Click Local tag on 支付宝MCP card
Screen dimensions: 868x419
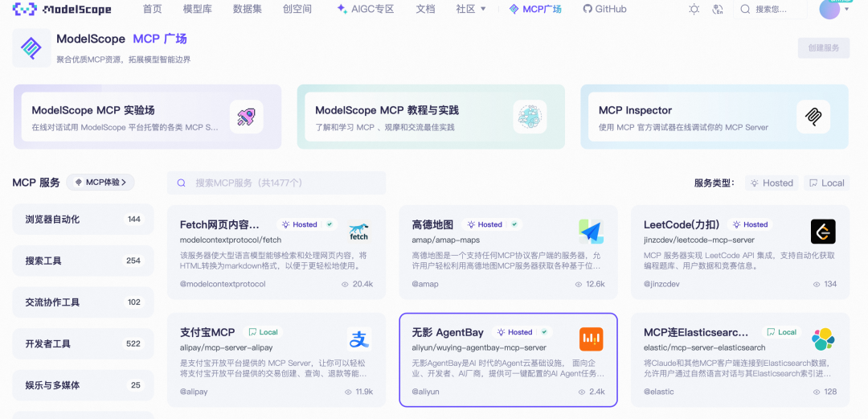263,332
